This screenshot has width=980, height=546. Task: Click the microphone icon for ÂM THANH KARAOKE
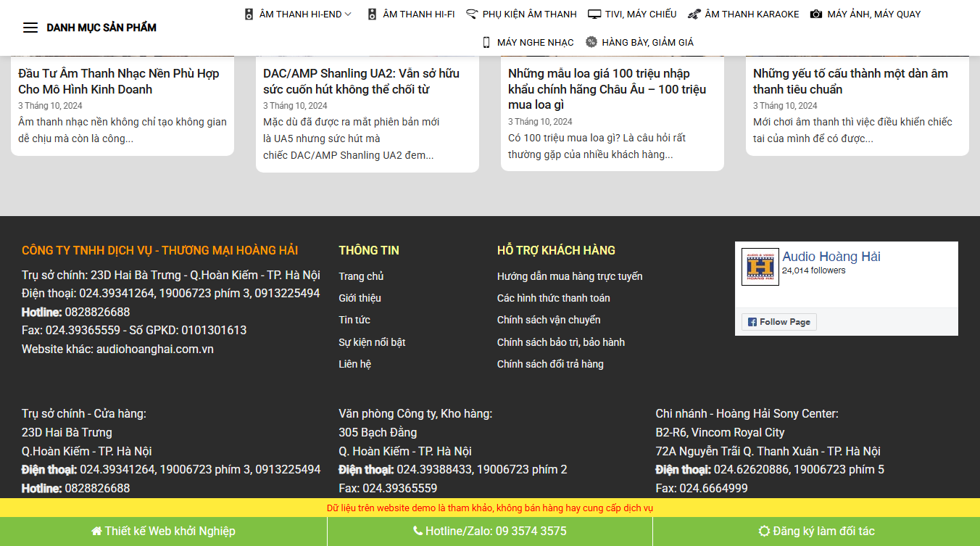692,13
